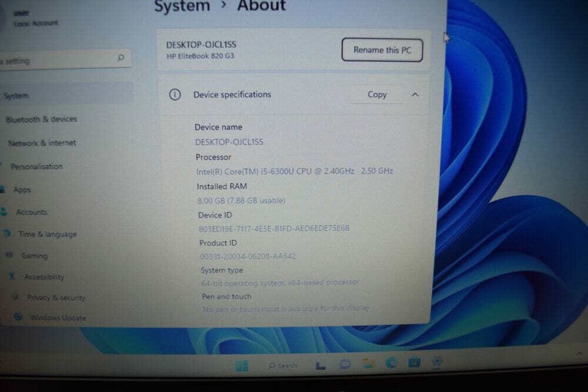Screen dimensions: 588x392
Task: Click the Device specifications heading
Action: tap(232, 95)
